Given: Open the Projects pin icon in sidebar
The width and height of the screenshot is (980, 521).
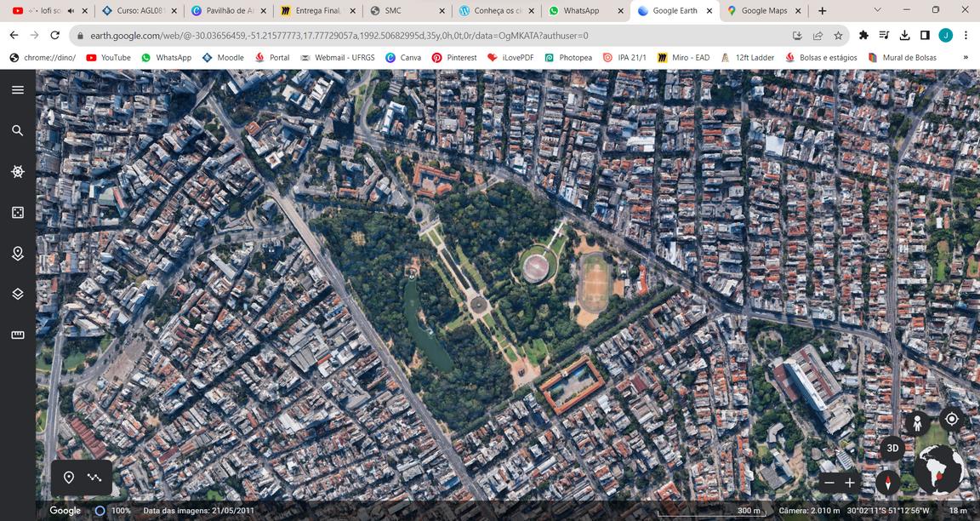Looking at the screenshot, I should [18, 254].
